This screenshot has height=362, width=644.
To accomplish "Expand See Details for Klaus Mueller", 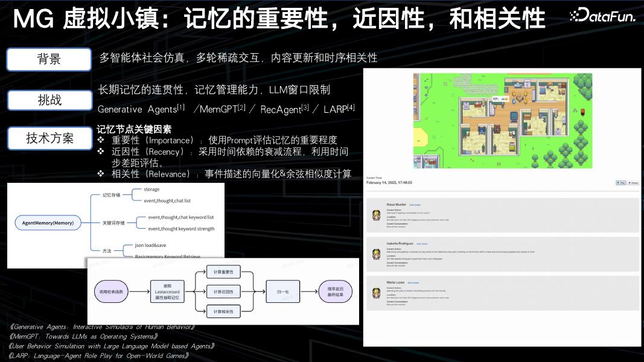I will tap(416, 205).
